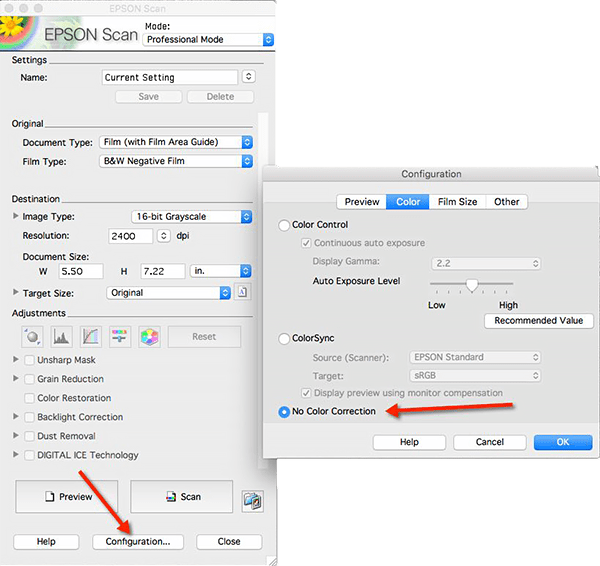The height and width of the screenshot is (566, 600).
Task: Open the Tone Correction curve icon
Action: tap(91, 337)
